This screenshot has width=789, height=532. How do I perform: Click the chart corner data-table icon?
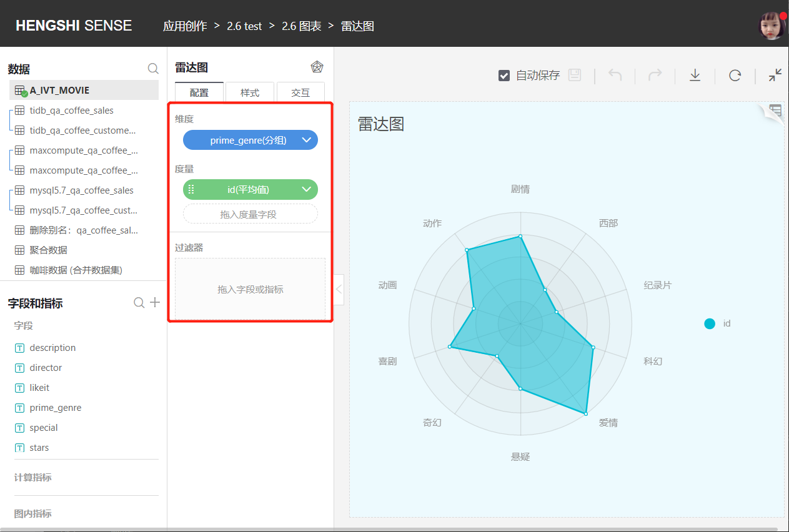[775, 111]
